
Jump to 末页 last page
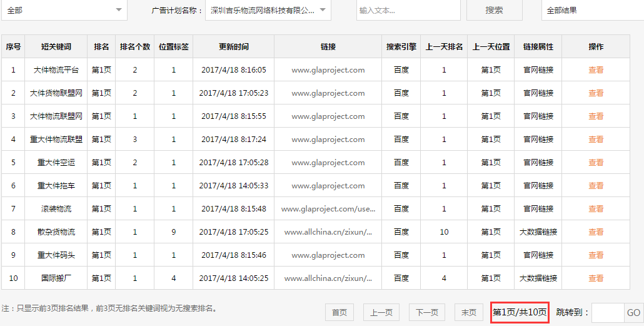point(469,312)
